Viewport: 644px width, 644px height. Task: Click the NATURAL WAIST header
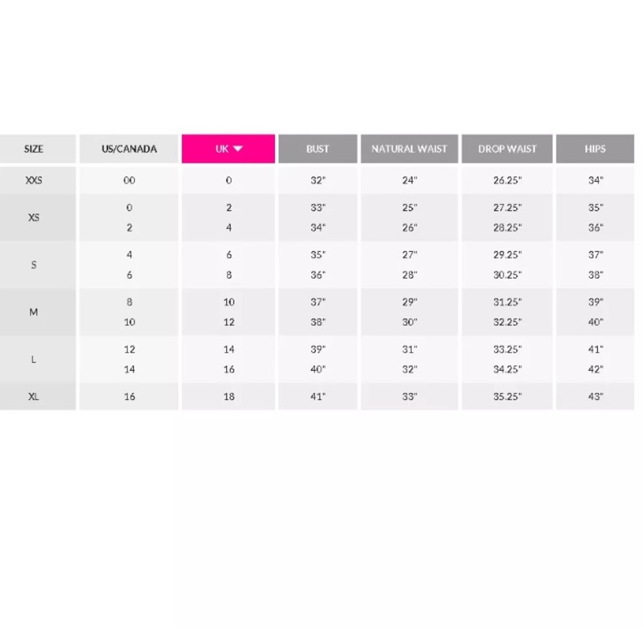point(410,149)
